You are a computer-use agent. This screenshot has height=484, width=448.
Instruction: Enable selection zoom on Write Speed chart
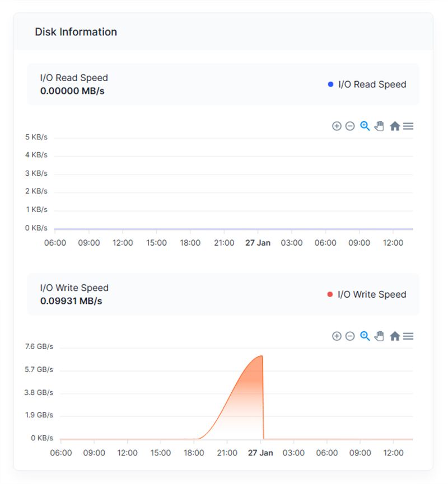[365, 336]
